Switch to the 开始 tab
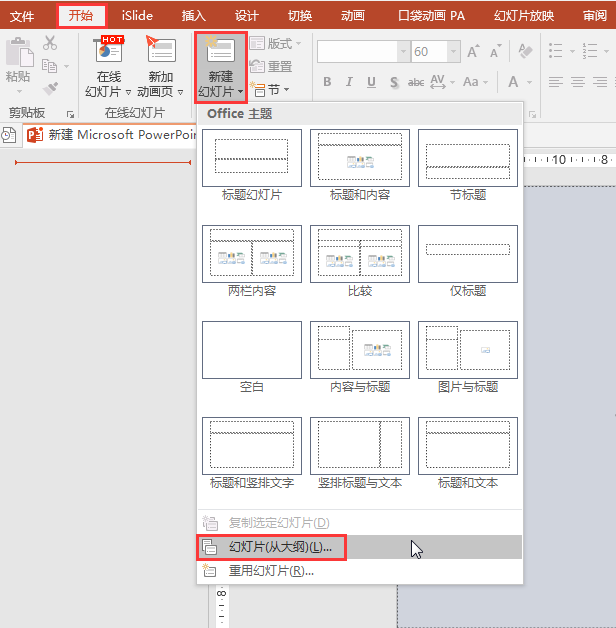The height and width of the screenshot is (628, 616). (x=81, y=15)
